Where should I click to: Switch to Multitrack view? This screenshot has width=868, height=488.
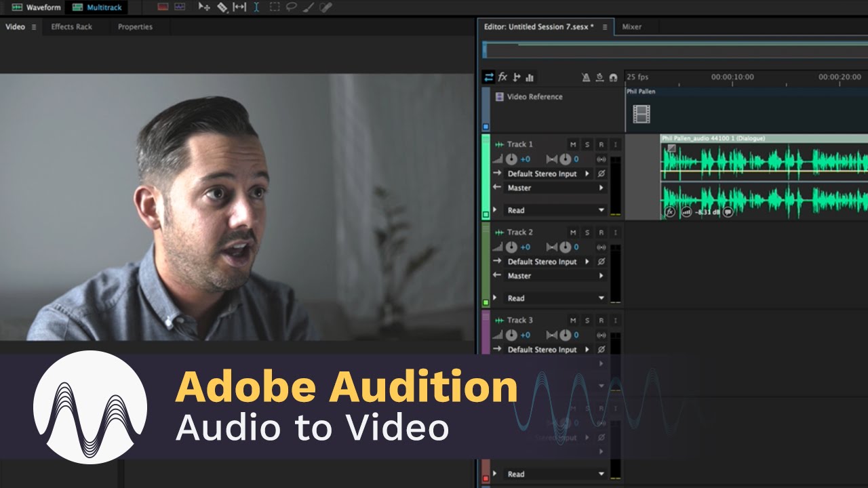(x=96, y=7)
